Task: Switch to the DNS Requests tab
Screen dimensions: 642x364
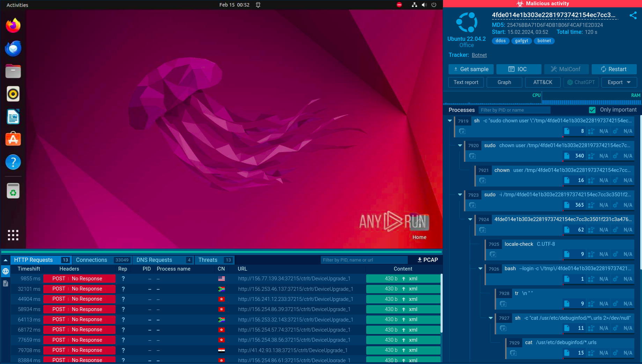Action: click(154, 260)
